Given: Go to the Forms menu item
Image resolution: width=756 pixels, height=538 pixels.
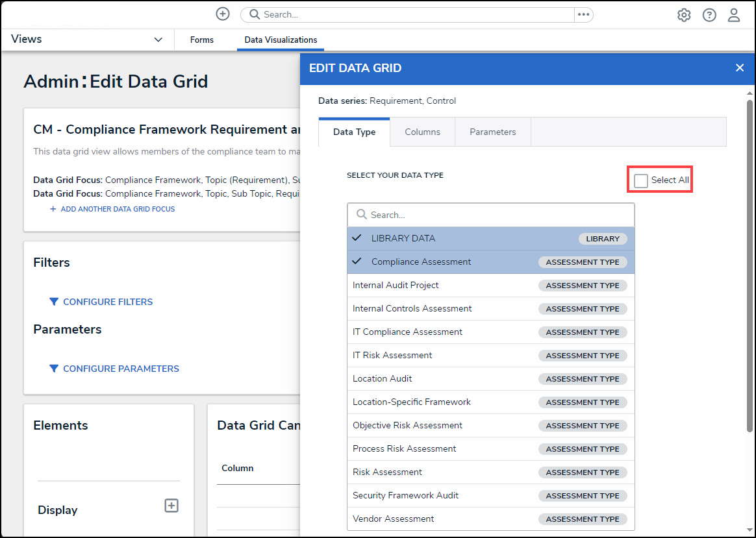Looking at the screenshot, I should [201, 40].
